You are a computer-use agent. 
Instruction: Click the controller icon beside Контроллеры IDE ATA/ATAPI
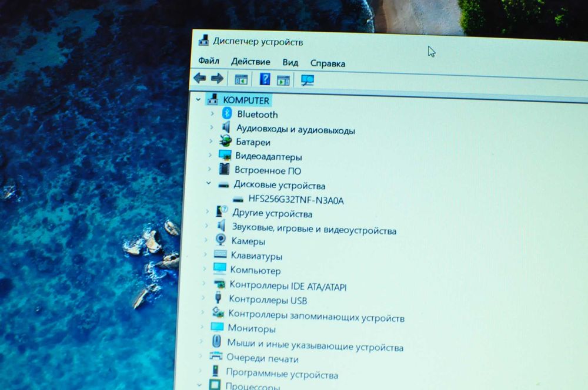point(219,284)
